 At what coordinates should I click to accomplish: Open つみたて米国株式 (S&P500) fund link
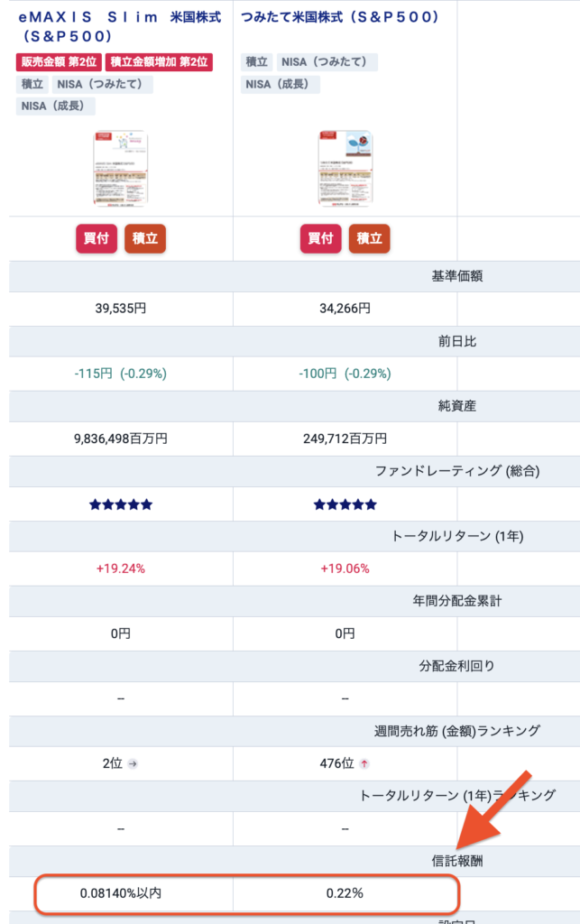[x=340, y=17]
